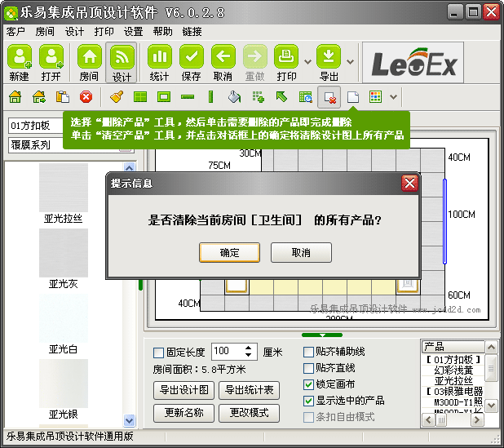Toggle the 贴齐辅助线 checkbox
Screen dimensions: 504x448
click(308, 352)
